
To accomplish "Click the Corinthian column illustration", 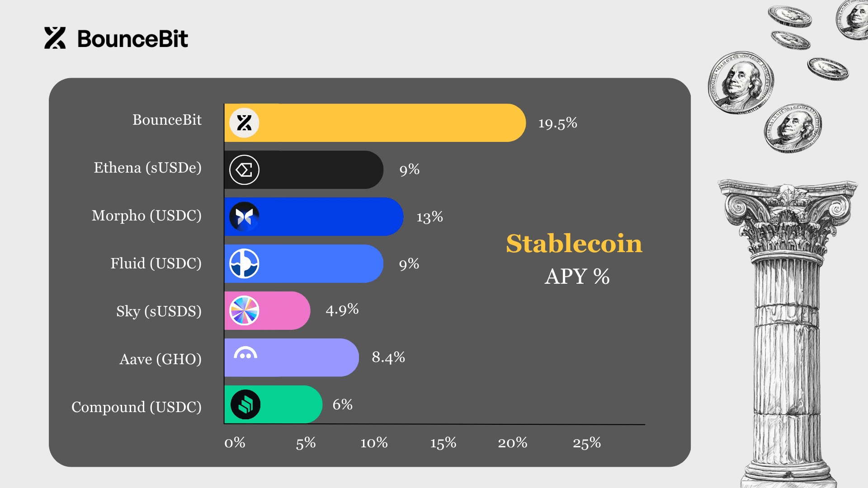I will pyautogui.click(x=788, y=333).
